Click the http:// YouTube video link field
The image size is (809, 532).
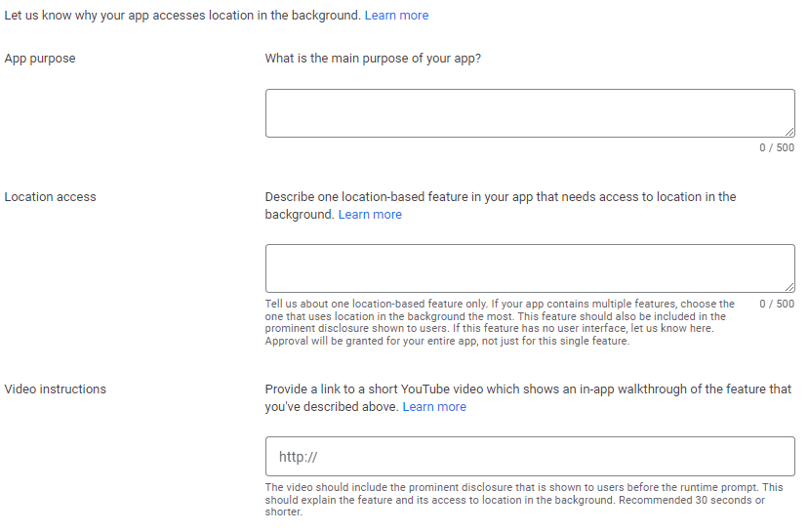click(530, 456)
